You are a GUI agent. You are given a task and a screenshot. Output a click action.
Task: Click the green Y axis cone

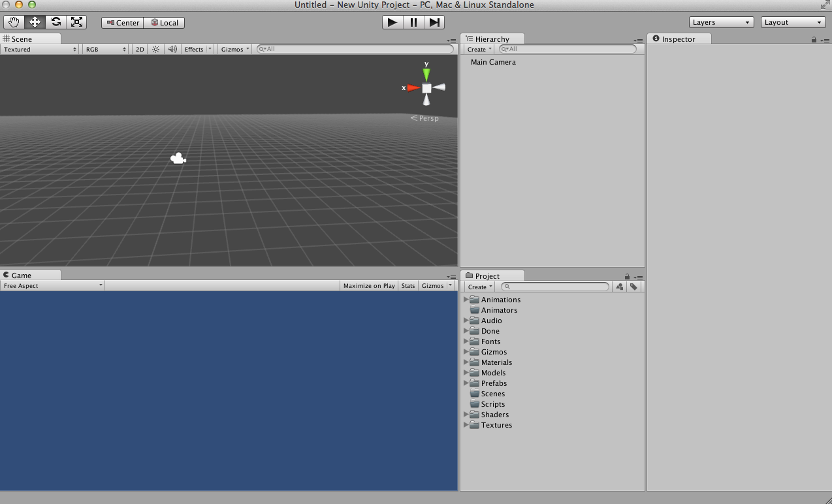click(x=426, y=74)
